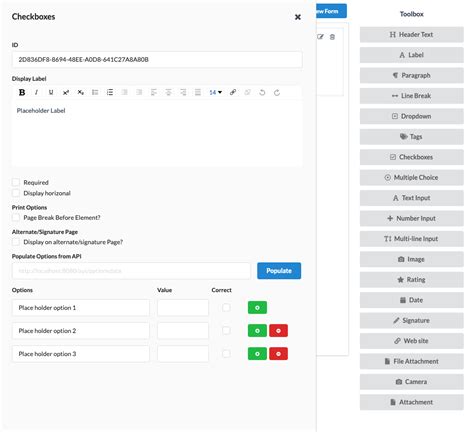Add Rating element from Toolbox
474x432 pixels.
412,279
